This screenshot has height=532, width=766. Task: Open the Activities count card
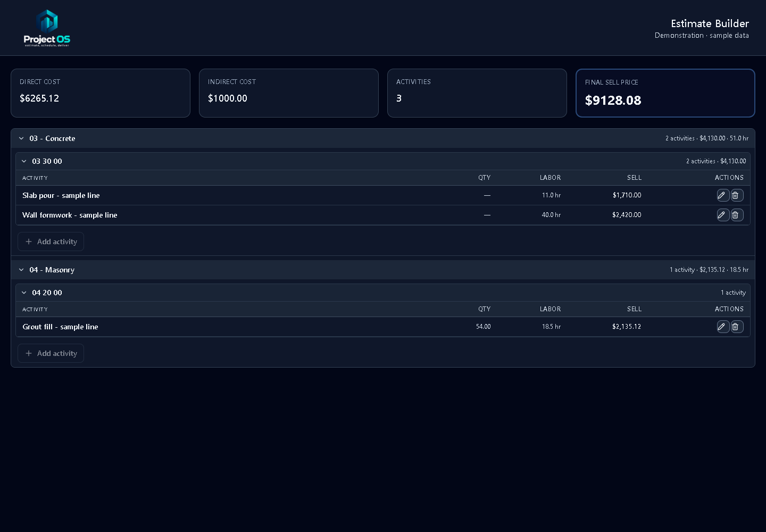point(477,93)
